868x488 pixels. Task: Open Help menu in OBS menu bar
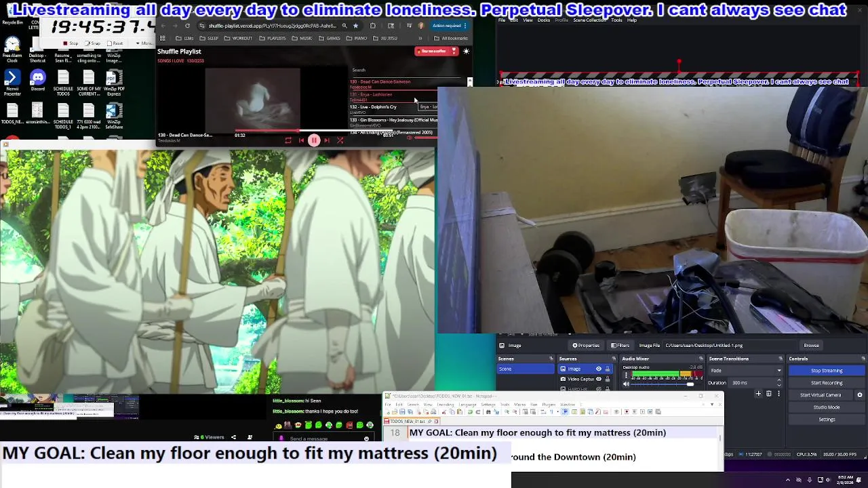tap(631, 20)
